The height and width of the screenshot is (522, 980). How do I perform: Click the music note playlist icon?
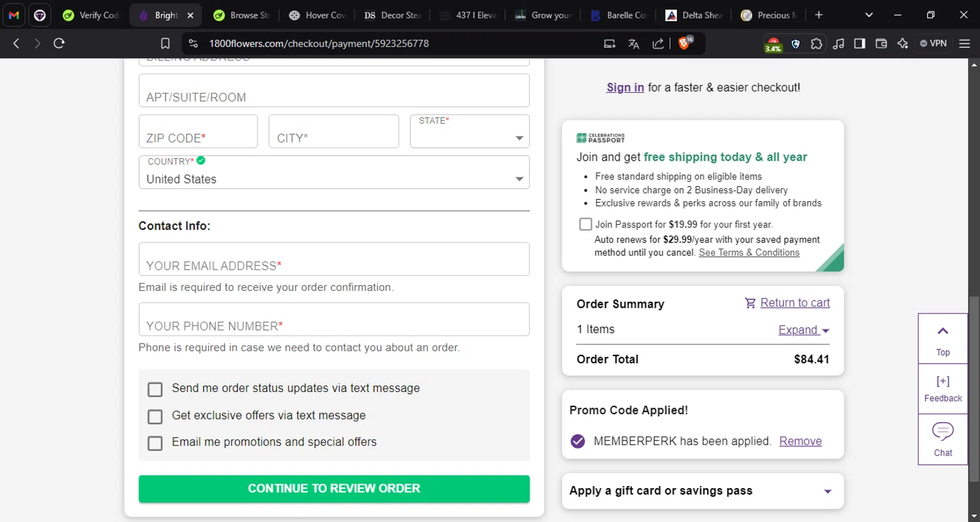839,43
